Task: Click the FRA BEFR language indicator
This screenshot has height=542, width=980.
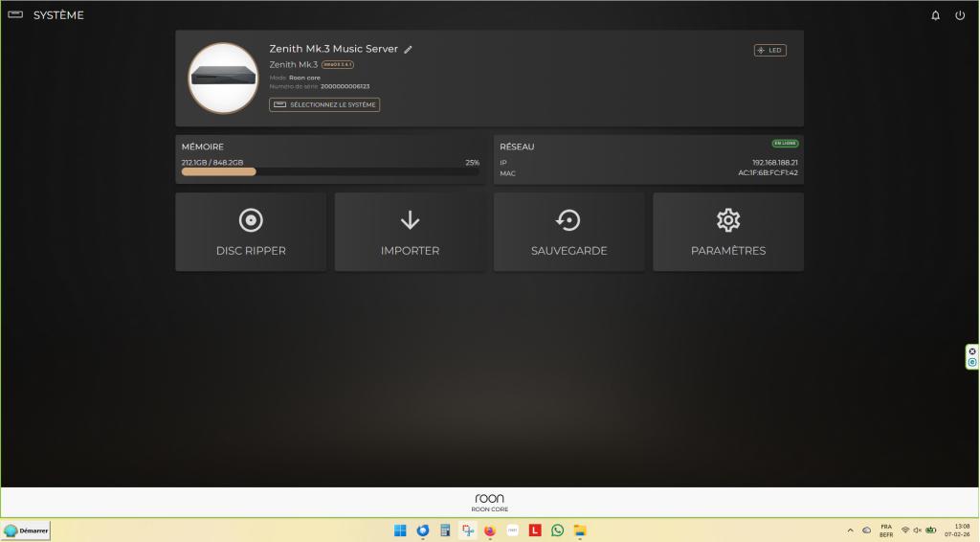Action: [x=886, y=531]
